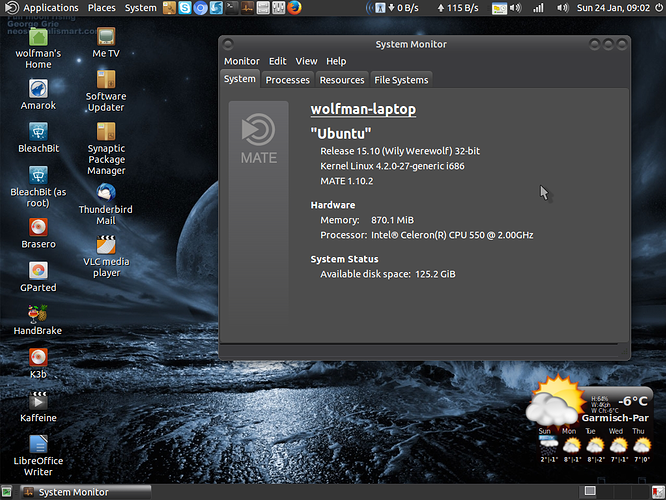Click the clock showing Sun 24 Jan
Screen dimensions: 666x500
click(613, 8)
